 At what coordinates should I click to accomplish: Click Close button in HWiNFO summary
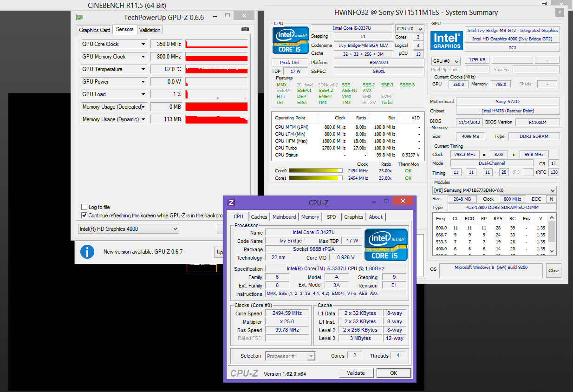pyautogui.click(x=553, y=270)
